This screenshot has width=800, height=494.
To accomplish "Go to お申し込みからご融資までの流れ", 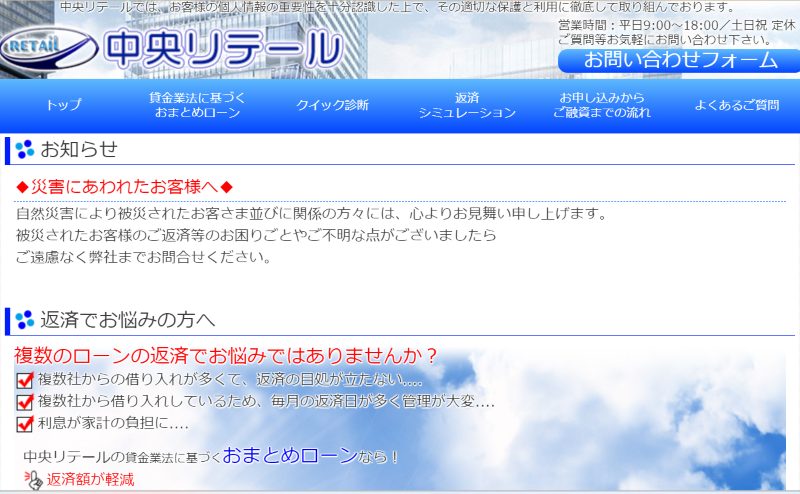I will click(602, 105).
